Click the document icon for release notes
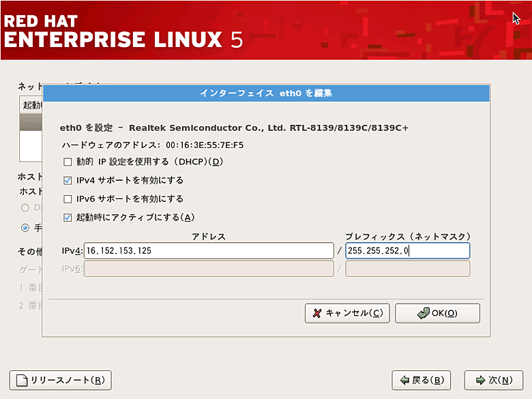This screenshot has height=399, width=532. coord(22,381)
